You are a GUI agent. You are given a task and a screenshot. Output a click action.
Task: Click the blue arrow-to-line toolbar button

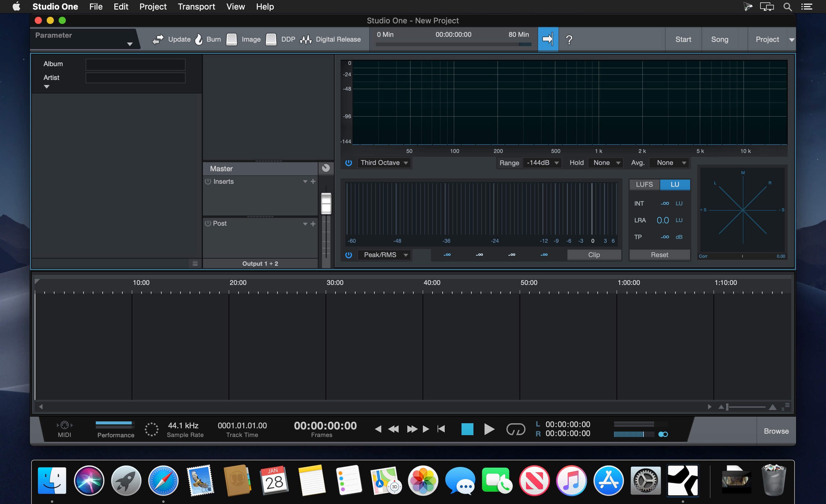pyautogui.click(x=548, y=39)
